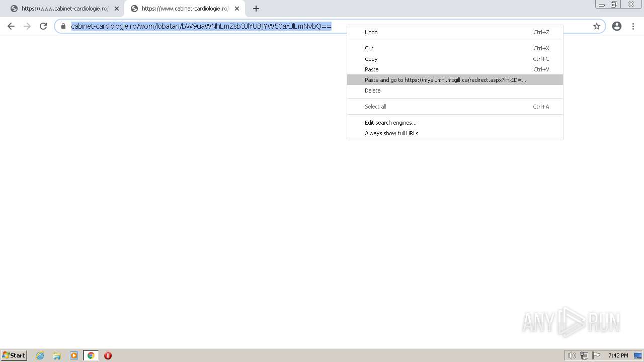Enable Always show full URLs
The height and width of the screenshot is (362, 644).
[455, 133]
